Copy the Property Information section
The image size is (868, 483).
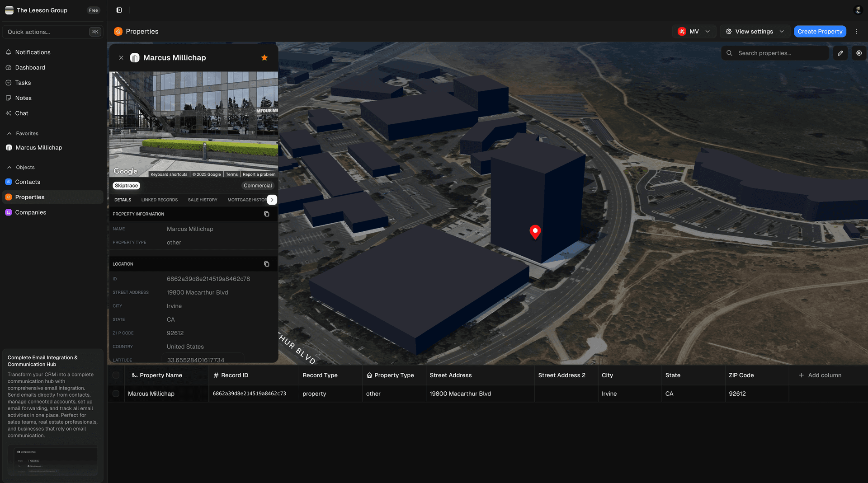(267, 214)
